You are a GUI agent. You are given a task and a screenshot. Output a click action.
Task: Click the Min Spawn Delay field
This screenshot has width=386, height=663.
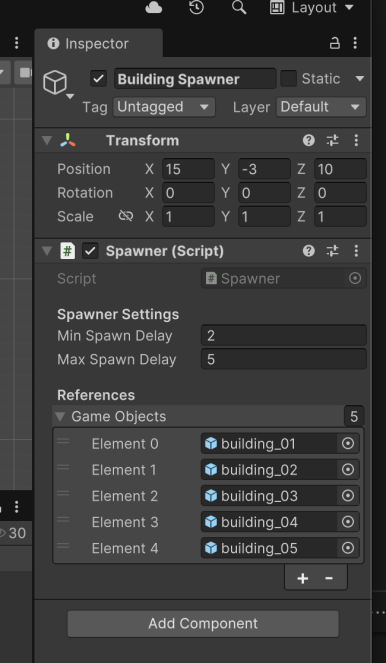[284, 336]
